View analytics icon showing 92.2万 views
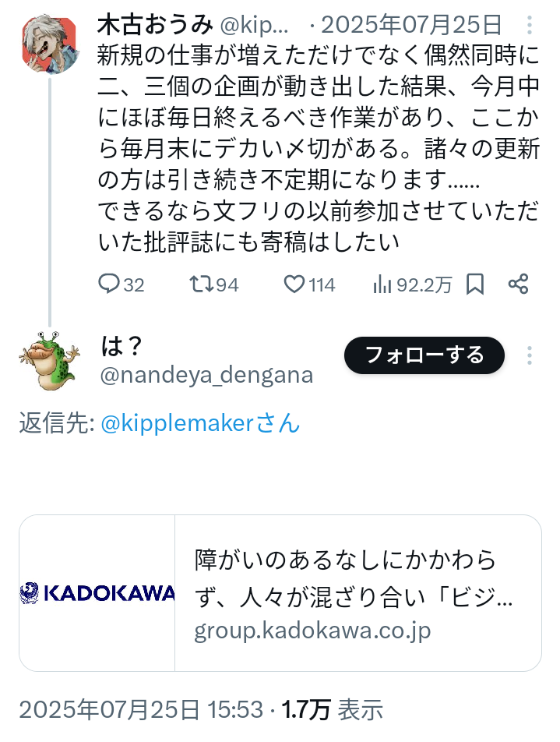Viewport: 560px width, 742px height. coord(382,284)
